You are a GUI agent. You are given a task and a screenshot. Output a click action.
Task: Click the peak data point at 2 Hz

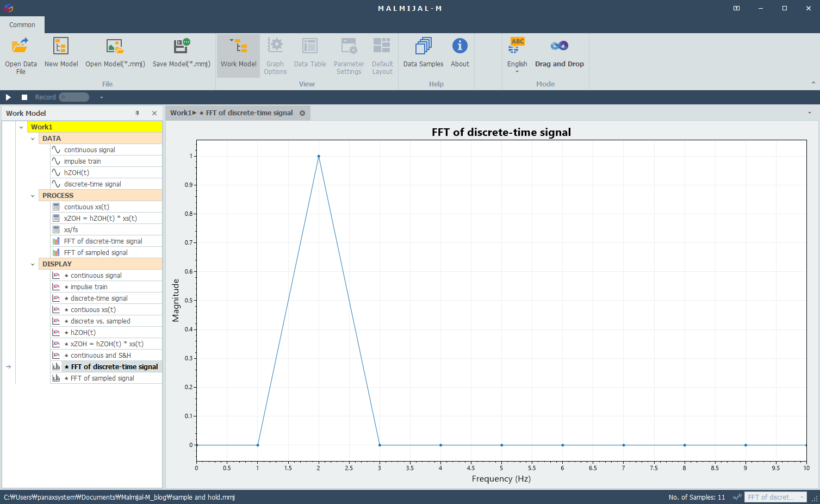pos(319,157)
